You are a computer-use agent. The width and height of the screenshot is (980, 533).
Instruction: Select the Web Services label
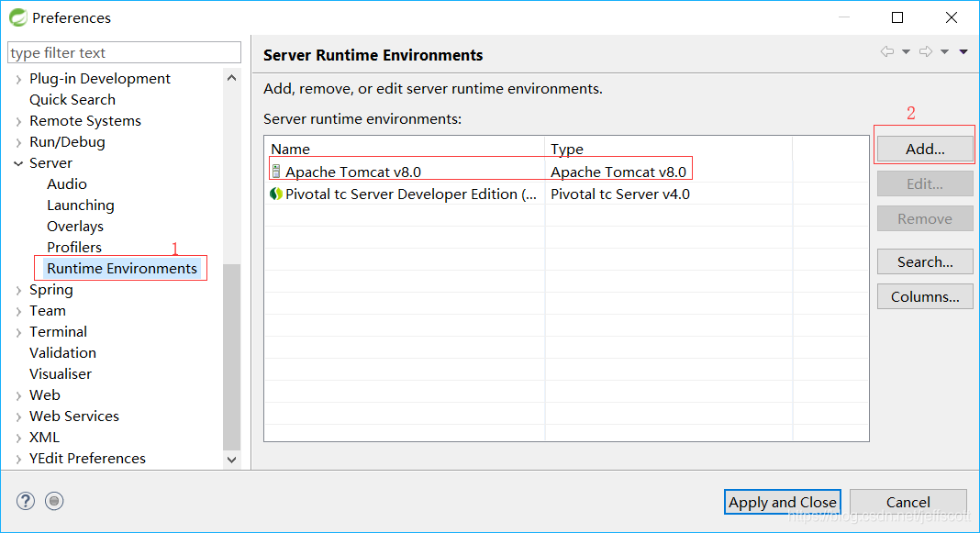(74, 416)
